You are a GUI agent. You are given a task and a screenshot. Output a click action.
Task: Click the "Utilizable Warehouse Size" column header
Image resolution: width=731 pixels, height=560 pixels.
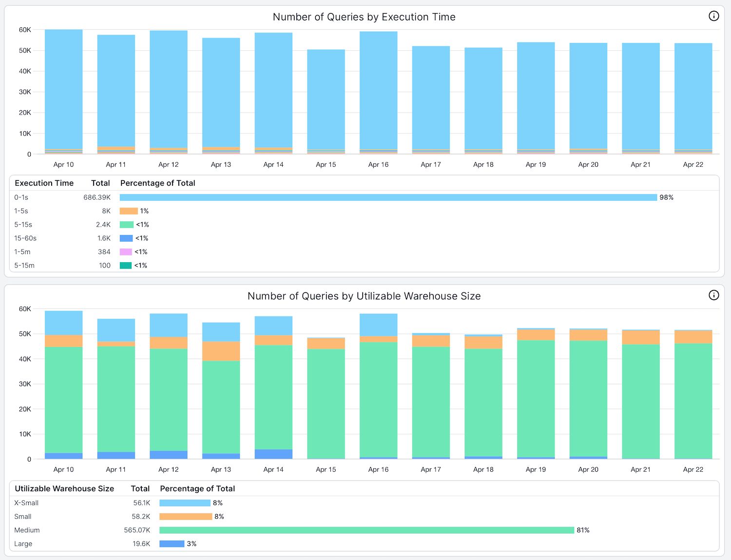coord(64,489)
